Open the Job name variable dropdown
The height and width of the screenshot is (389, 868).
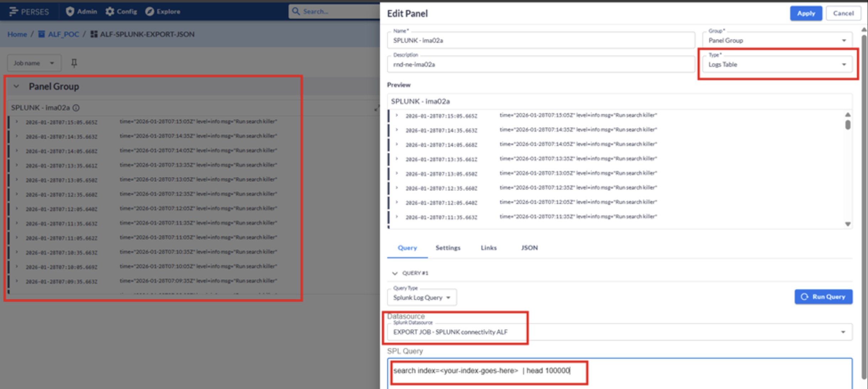34,63
